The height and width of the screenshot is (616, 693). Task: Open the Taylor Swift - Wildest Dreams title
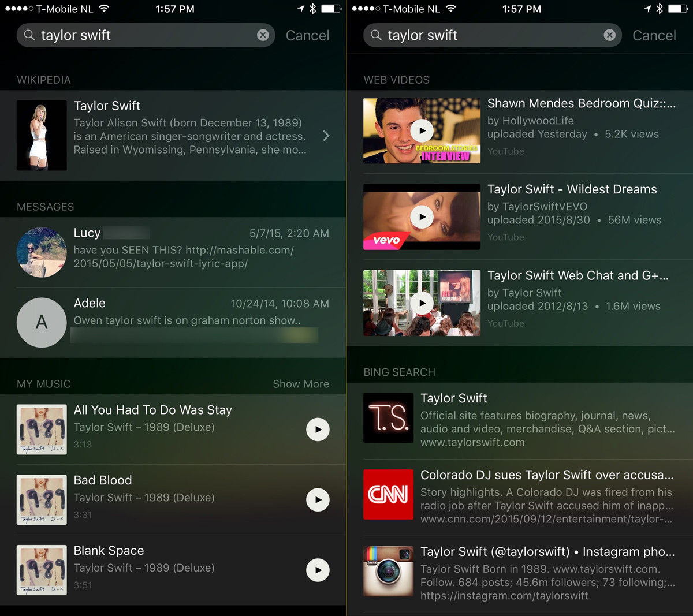tap(572, 189)
